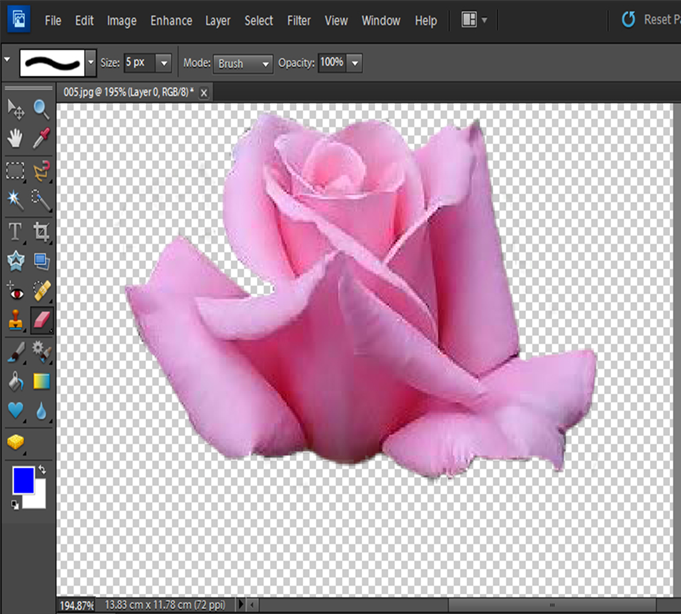Click the horizontal scrollbar left arrow
Image resolution: width=681 pixels, height=614 pixels.
pos(253,604)
